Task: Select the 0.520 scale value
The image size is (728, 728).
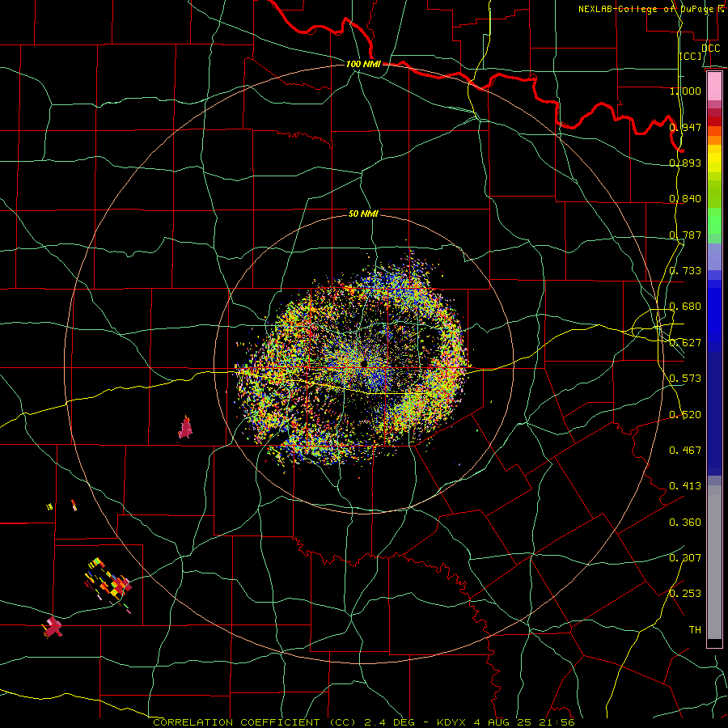Action: pyautogui.click(x=685, y=415)
